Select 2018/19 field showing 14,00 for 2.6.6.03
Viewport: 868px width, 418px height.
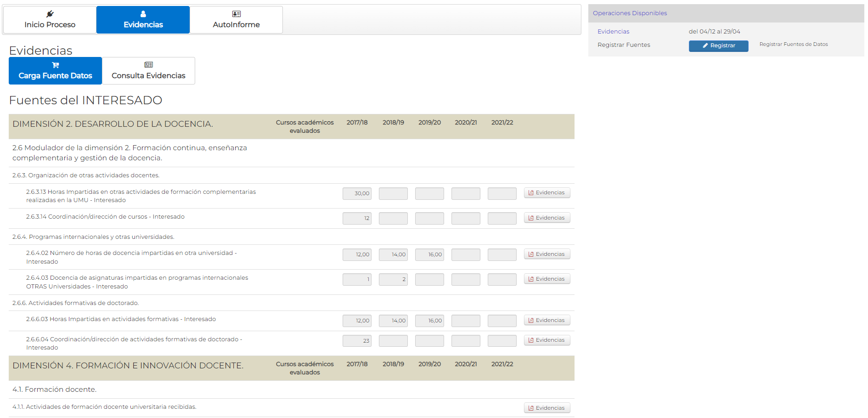point(393,321)
